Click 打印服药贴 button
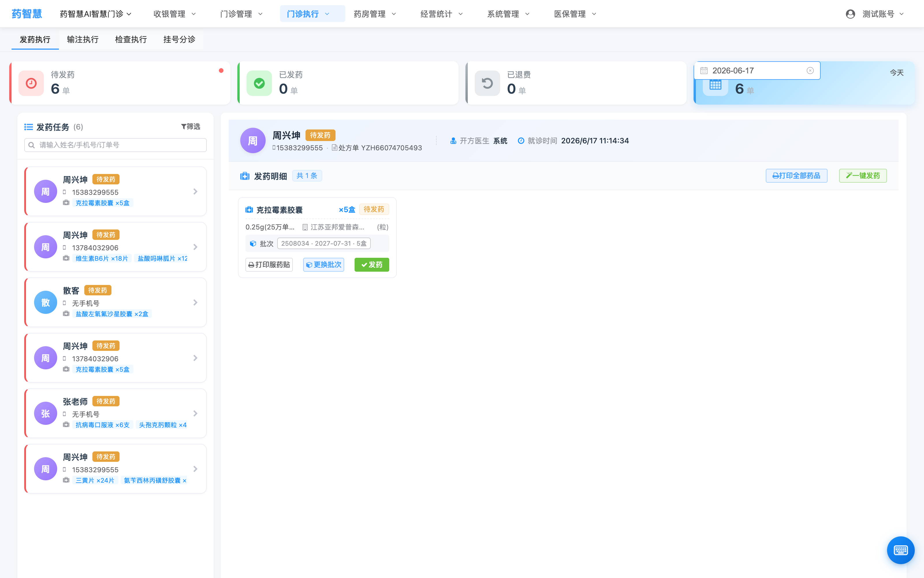Image resolution: width=924 pixels, height=578 pixels. (269, 264)
